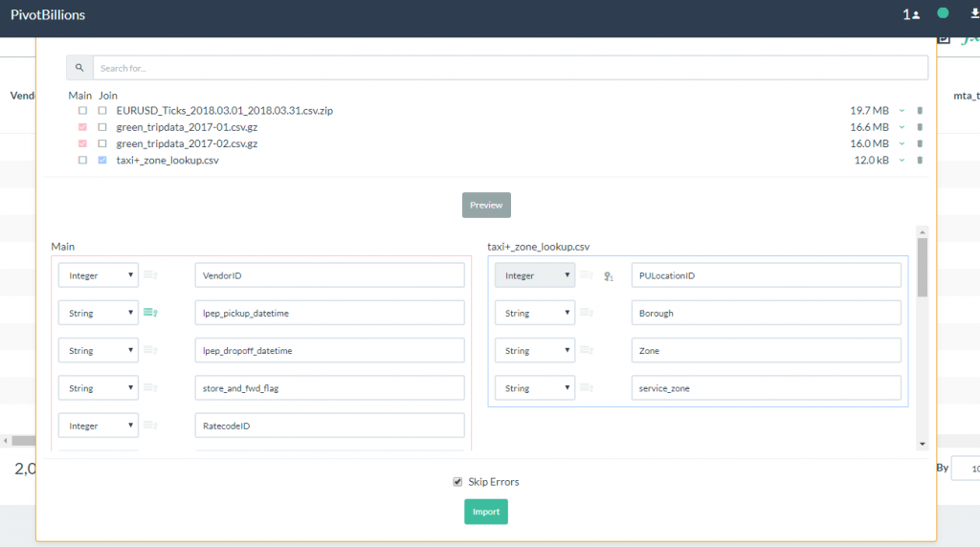Expand green_tripdata_2017-01 file options chevron
Screen dimensions: 980x547
(x=902, y=127)
